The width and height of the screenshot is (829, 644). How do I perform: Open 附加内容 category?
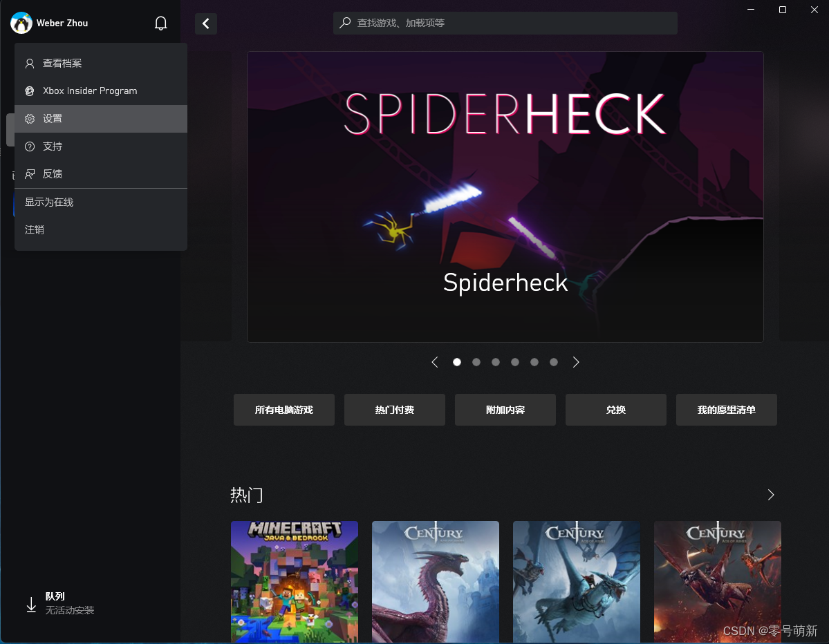click(505, 410)
